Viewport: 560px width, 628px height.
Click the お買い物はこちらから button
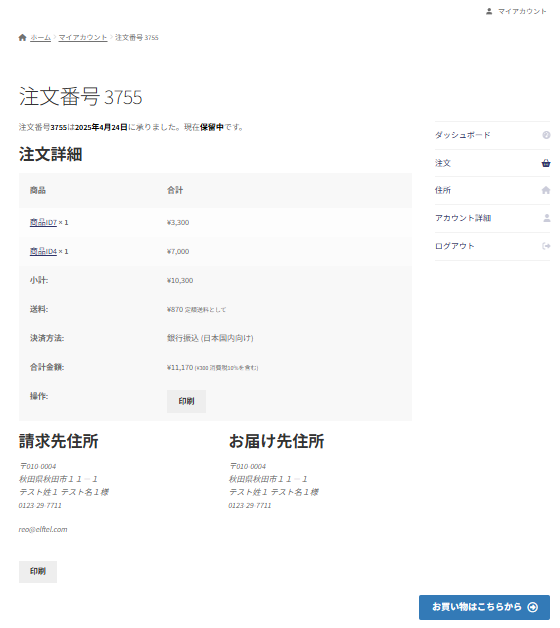(x=484, y=607)
